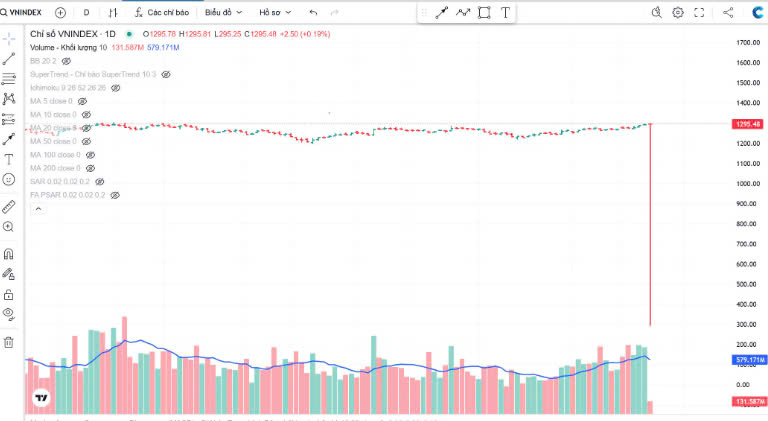The width and height of the screenshot is (768, 421).
Task: Open the Hồ sơ dropdown
Action: 275,13
